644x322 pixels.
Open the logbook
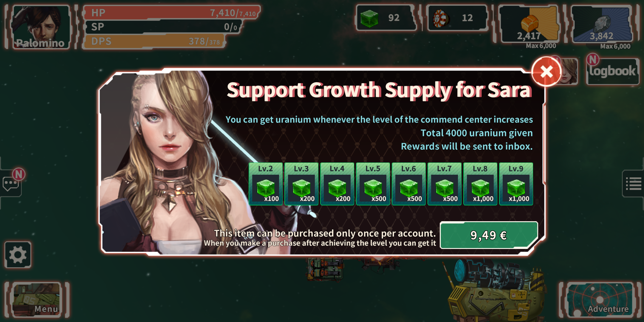point(612,71)
